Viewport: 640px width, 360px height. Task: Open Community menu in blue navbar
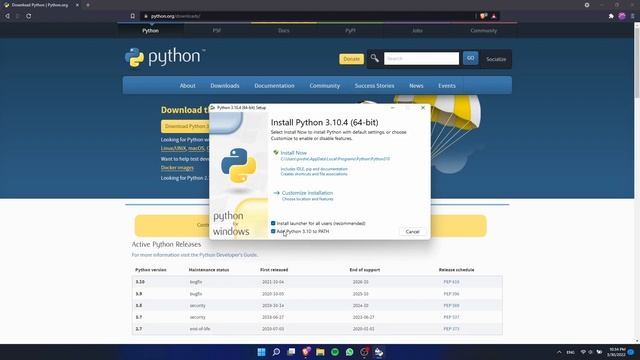coord(324,86)
